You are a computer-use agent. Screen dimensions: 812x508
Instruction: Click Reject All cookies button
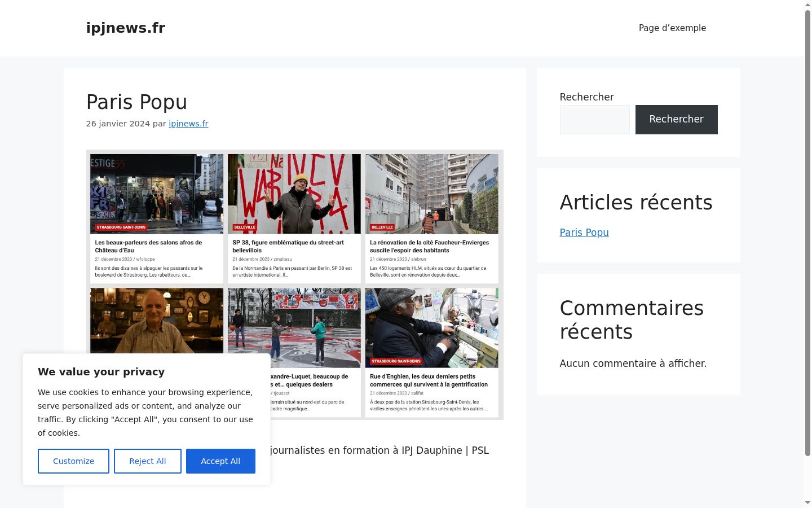[148, 461]
